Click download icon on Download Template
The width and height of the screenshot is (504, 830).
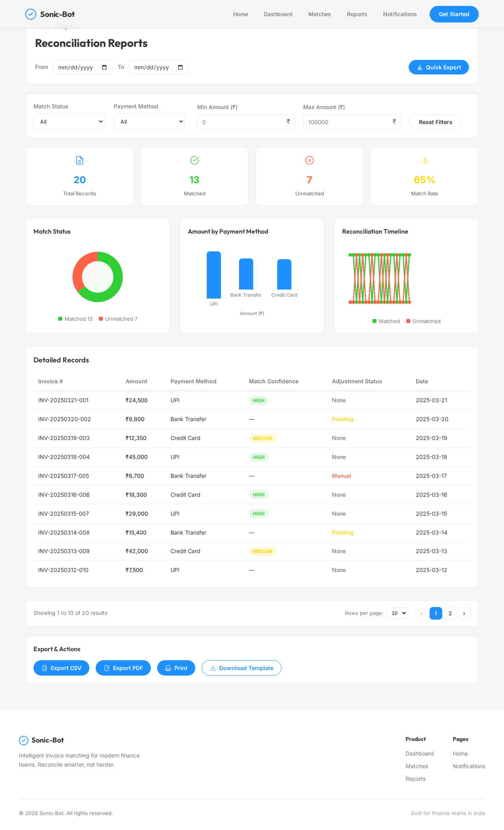click(213, 668)
